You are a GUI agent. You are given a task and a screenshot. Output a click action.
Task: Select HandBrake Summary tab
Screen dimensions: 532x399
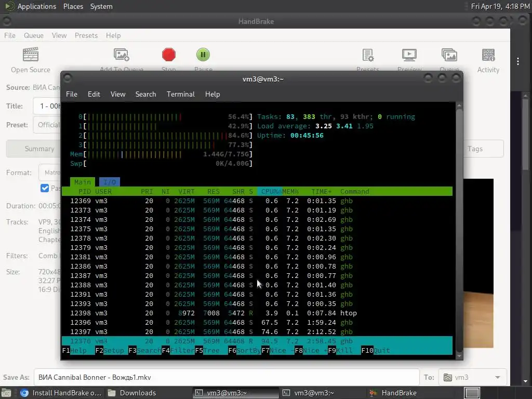click(34, 149)
